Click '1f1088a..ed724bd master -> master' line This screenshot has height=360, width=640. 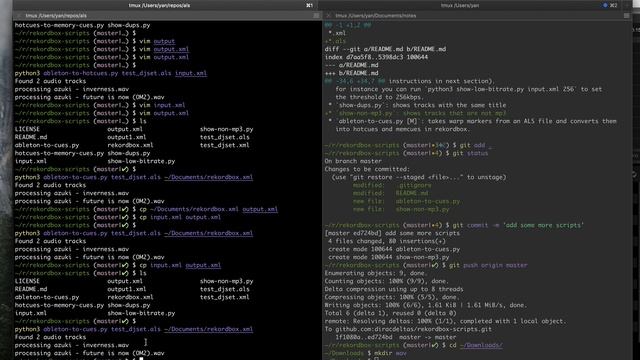(396, 337)
